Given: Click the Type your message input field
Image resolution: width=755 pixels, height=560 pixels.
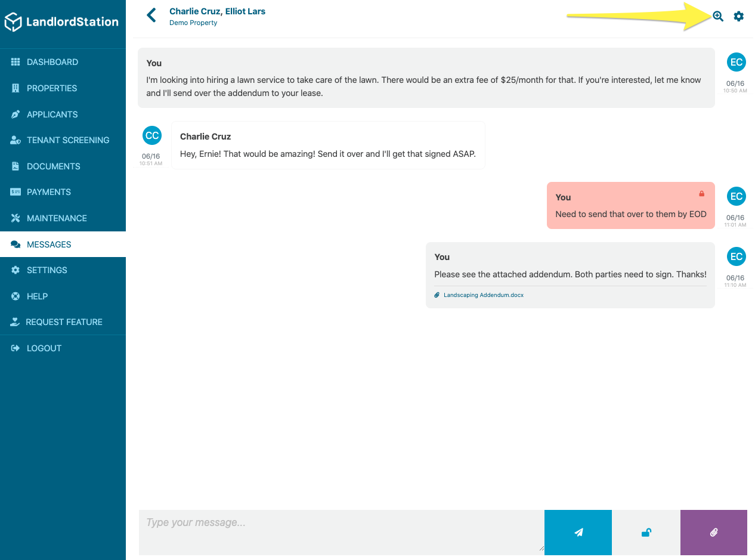Looking at the screenshot, I should tap(341, 531).
